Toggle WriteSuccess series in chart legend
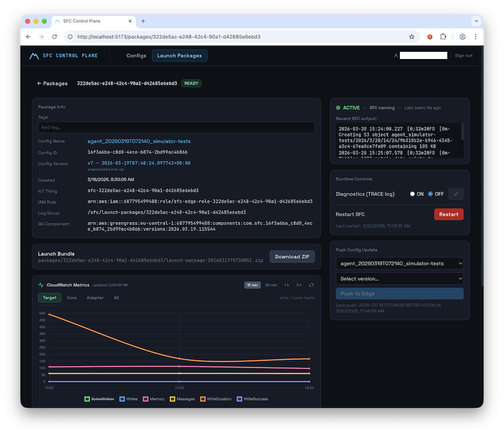Viewport: 504px width, 435px height. tap(252, 399)
